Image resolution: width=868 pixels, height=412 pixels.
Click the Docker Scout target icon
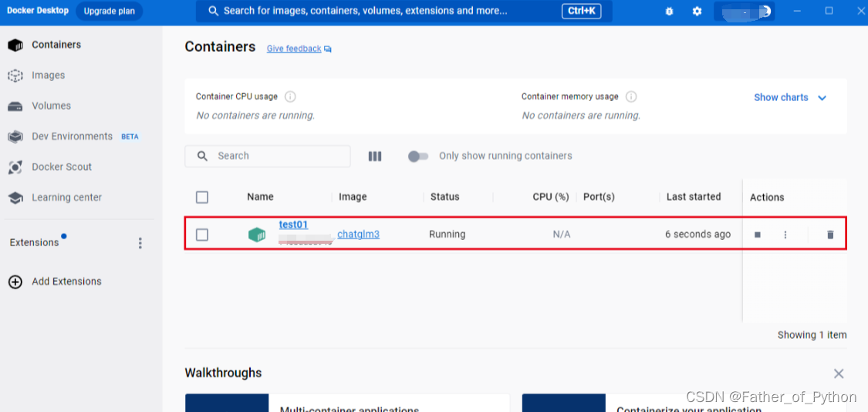point(15,167)
